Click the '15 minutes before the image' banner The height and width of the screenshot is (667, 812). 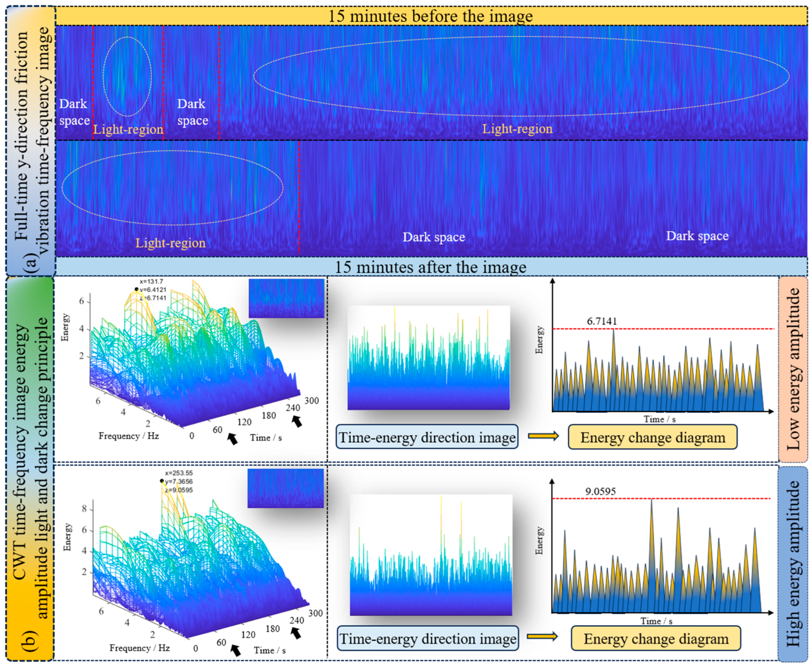(430, 16)
